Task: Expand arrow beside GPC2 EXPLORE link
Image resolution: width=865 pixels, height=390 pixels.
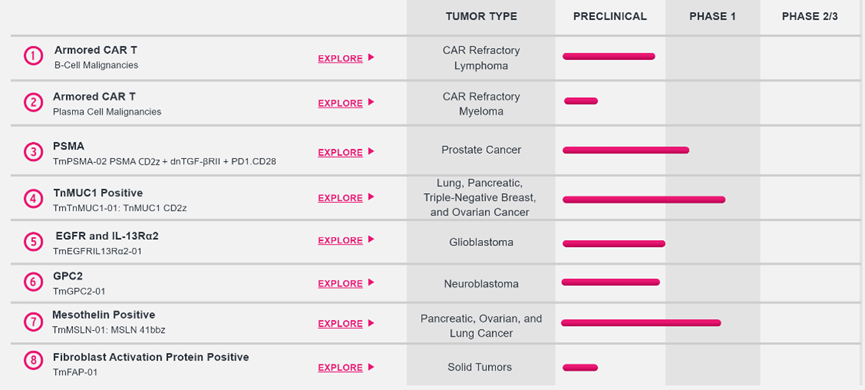Action: [x=371, y=282]
